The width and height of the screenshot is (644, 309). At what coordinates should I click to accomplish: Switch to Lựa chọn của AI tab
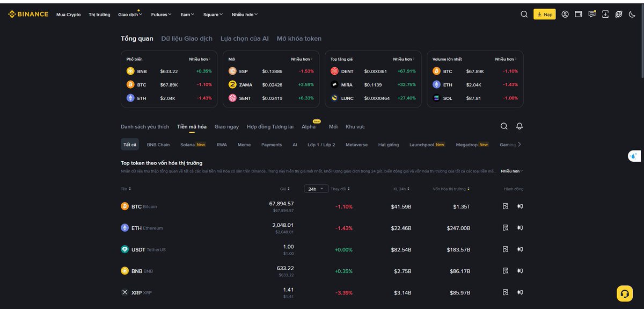245,39
